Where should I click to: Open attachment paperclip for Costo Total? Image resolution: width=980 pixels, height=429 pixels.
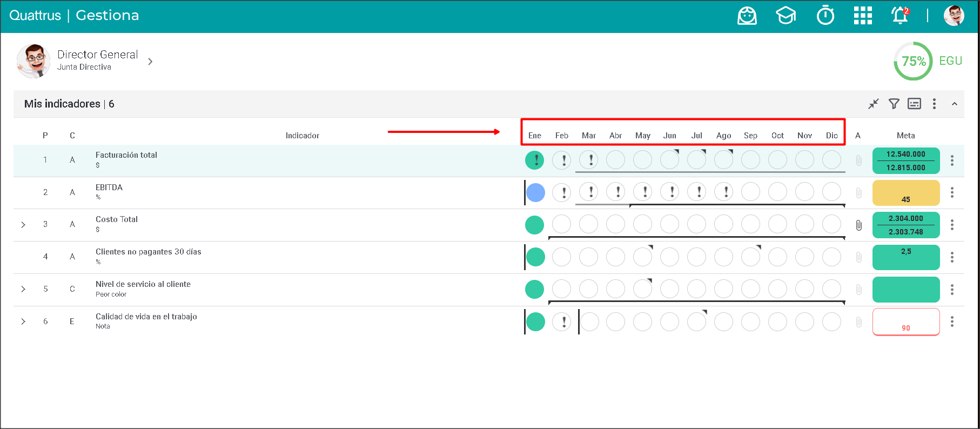point(858,225)
